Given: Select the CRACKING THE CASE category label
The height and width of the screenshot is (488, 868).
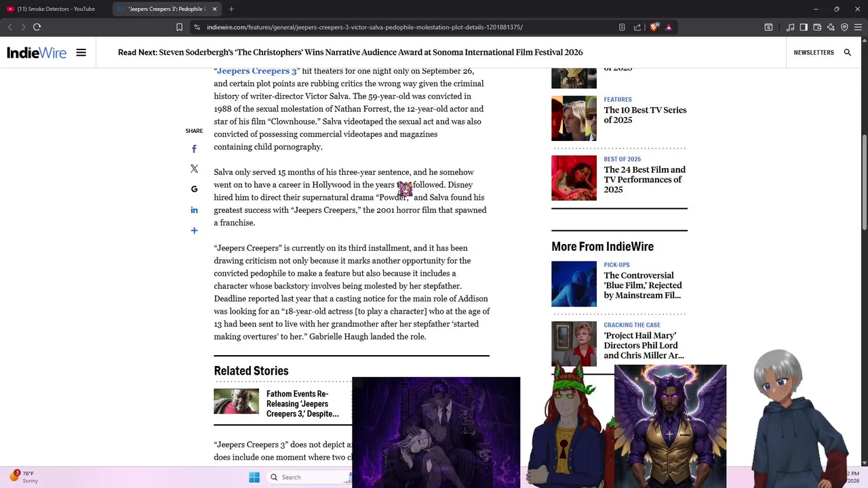Looking at the screenshot, I should click(x=631, y=325).
